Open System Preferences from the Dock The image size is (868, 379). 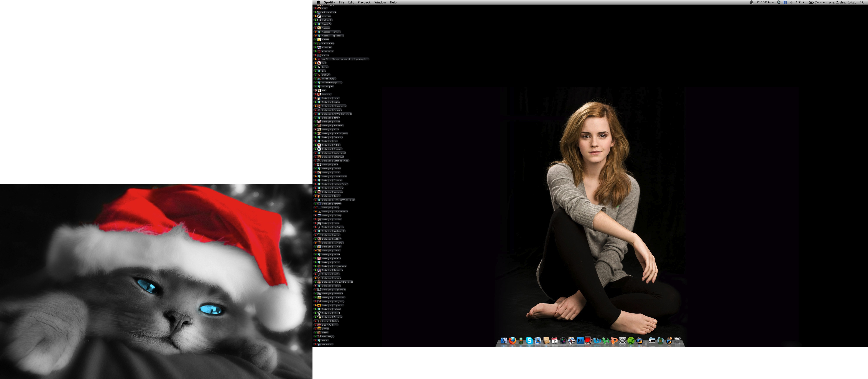[x=623, y=341]
